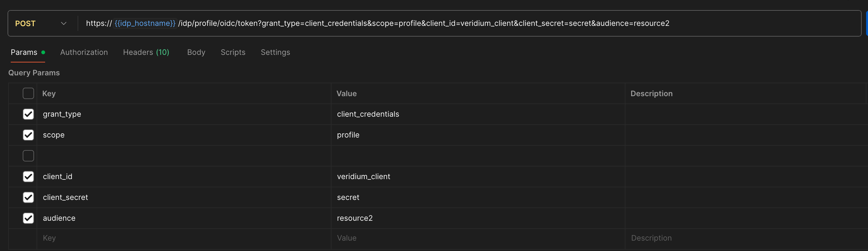Open the Scripts tab
The height and width of the screenshot is (251, 868).
pos(233,53)
